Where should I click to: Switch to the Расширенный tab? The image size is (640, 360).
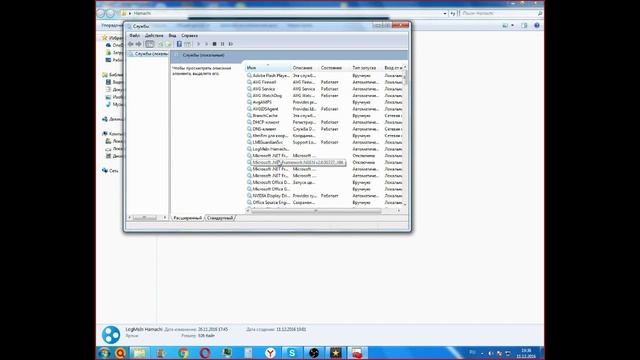(187, 218)
